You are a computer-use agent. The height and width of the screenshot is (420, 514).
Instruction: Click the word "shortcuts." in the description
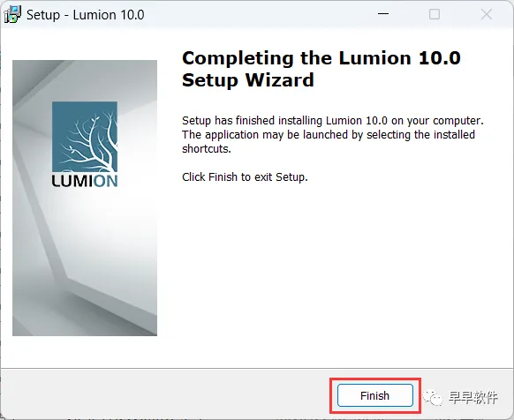click(207, 149)
